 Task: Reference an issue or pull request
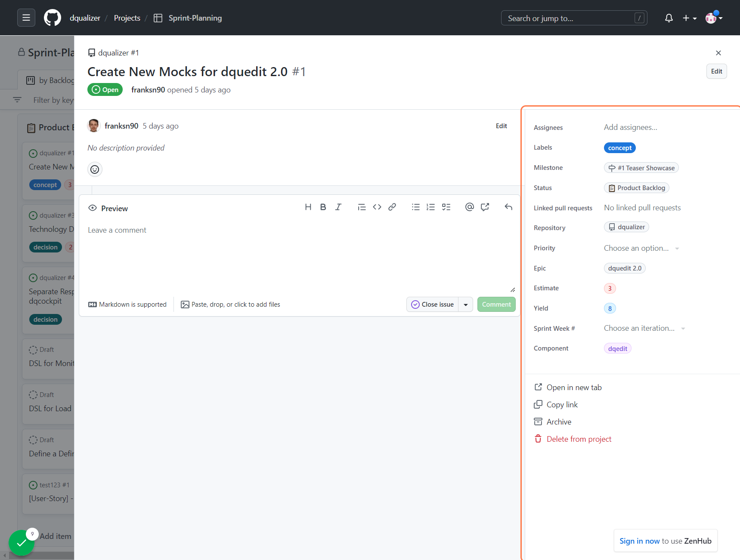(485, 207)
